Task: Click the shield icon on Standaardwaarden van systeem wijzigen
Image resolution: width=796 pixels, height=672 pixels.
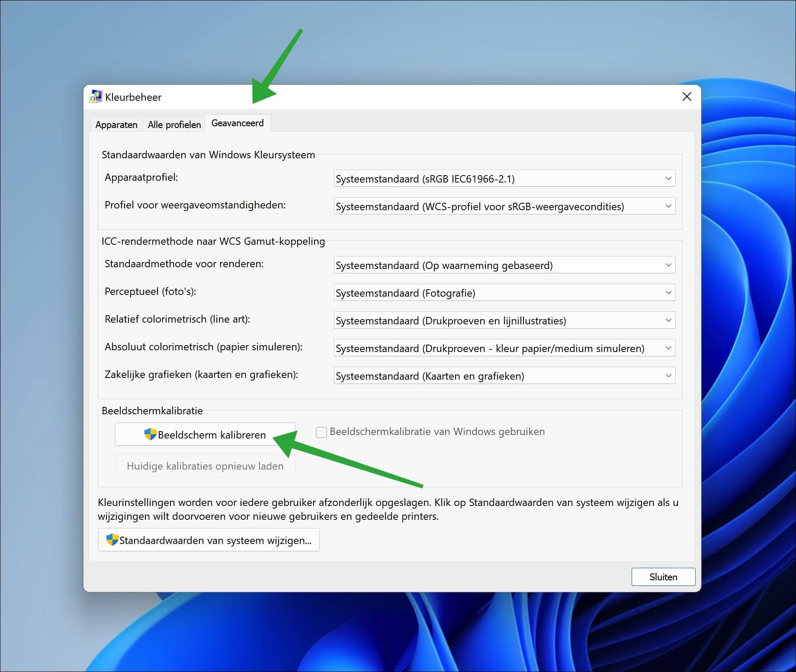Action: [x=112, y=540]
